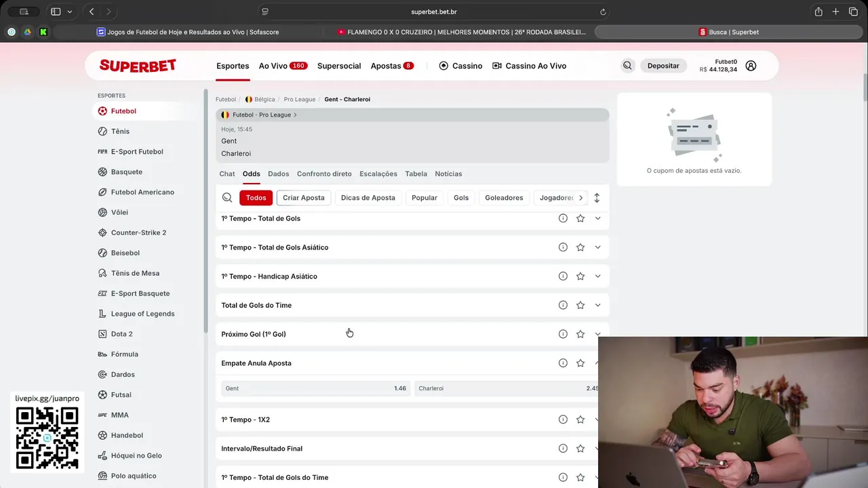Open Fórmula category

click(x=117, y=354)
